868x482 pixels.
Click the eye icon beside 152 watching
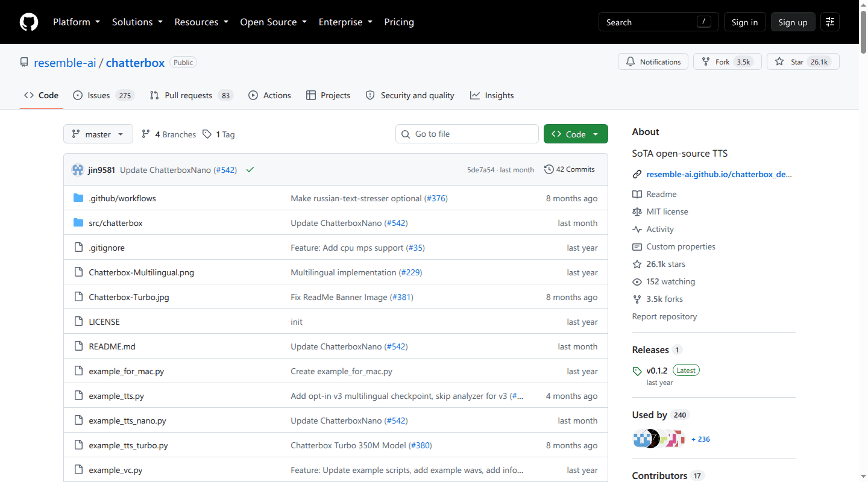click(x=637, y=281)
